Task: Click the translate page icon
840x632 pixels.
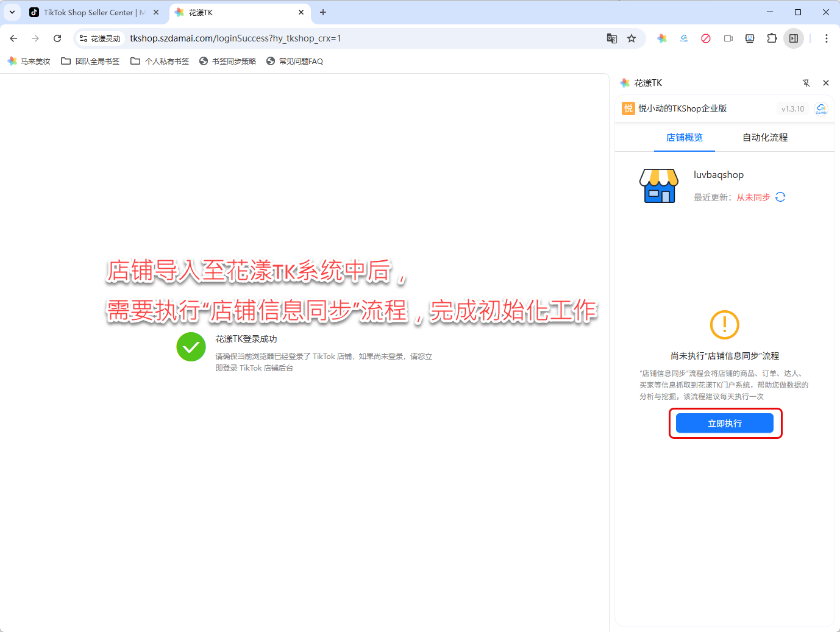Action: tap(612, 38)
